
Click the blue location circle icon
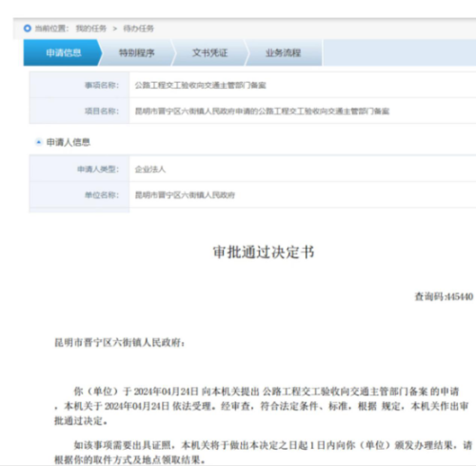tap(28, 29)
